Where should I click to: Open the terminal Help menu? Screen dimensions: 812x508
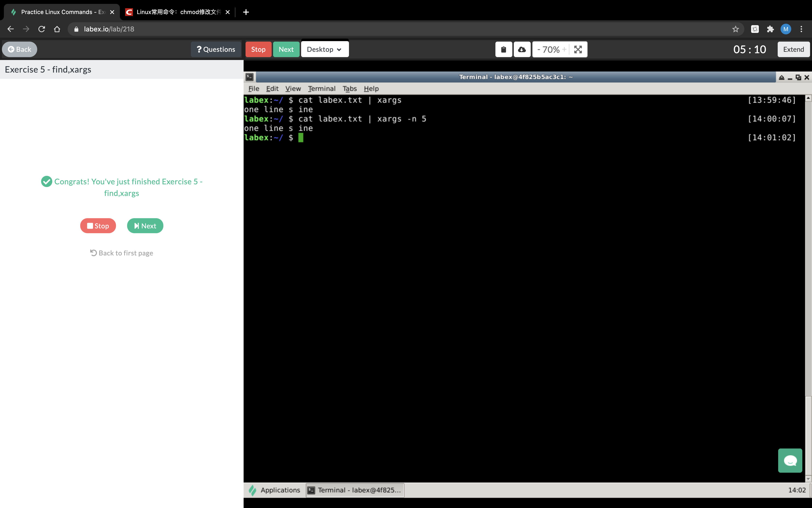click(371, 89)
